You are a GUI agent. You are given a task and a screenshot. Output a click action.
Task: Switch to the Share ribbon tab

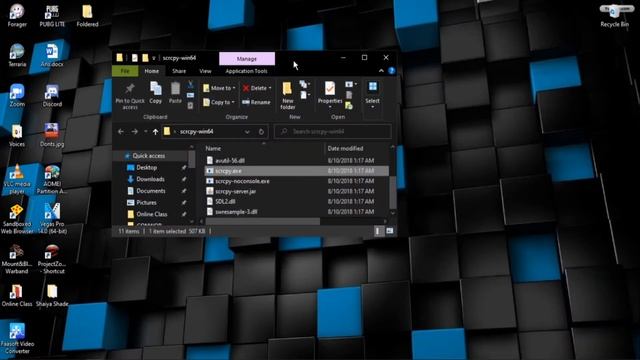click(x=179, y=71)
